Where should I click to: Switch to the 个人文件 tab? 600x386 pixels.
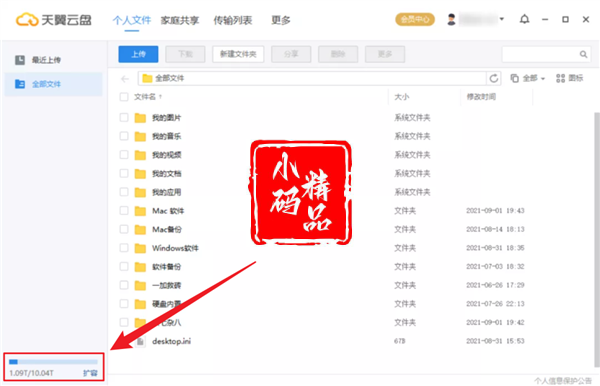click(132, 20)
